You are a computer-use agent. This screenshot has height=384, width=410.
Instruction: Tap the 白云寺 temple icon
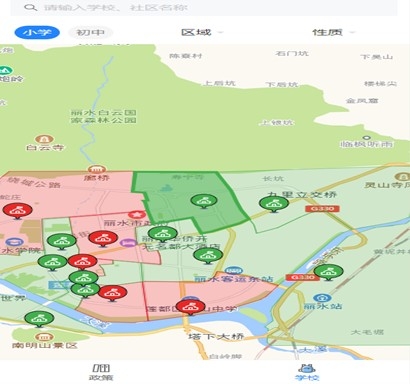44,139
